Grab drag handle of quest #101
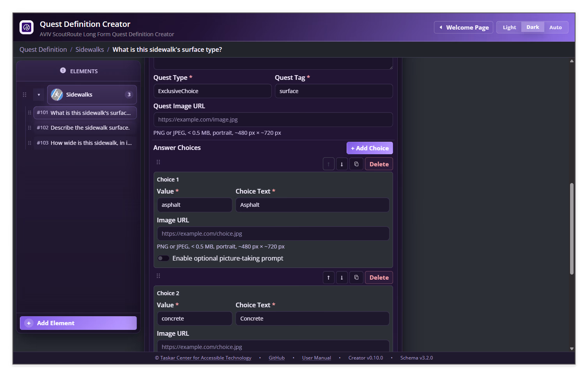Screen dimensions: 588x377 click(x=30, y=113)
